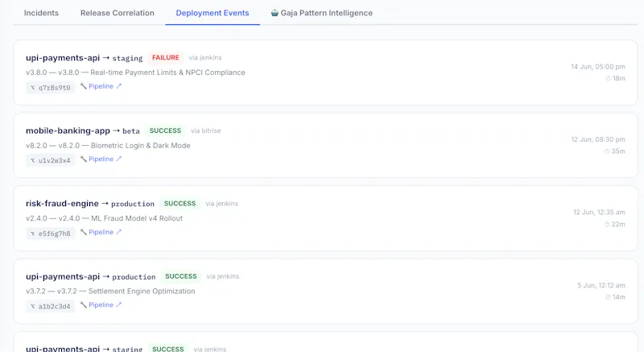Image resolution: width=644 pixels, height=352 pixels.
Task: Select commit hash chip a1b2c3d4
Action: tap(51, 306)
